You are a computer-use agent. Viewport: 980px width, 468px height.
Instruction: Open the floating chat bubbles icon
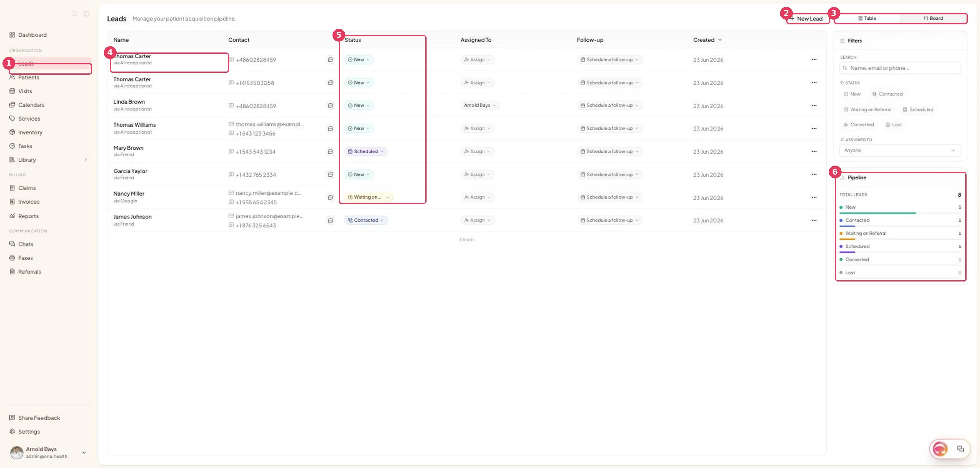tap(960, 449)
